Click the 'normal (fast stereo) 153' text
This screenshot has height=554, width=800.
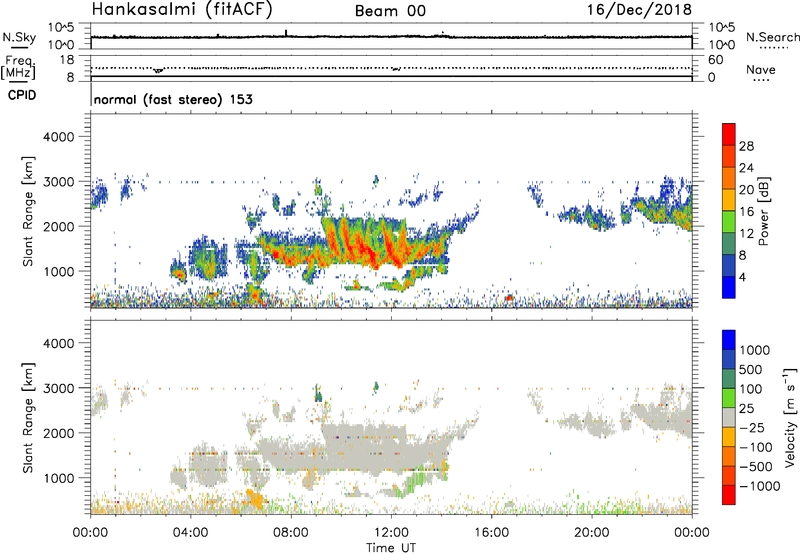tap(173, 99)
